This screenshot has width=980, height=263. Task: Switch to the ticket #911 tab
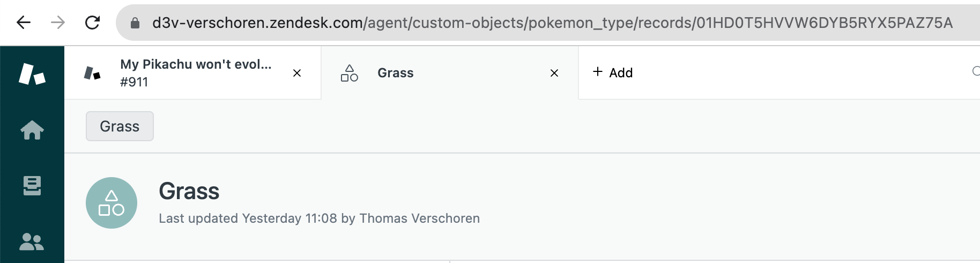point(196,72)
